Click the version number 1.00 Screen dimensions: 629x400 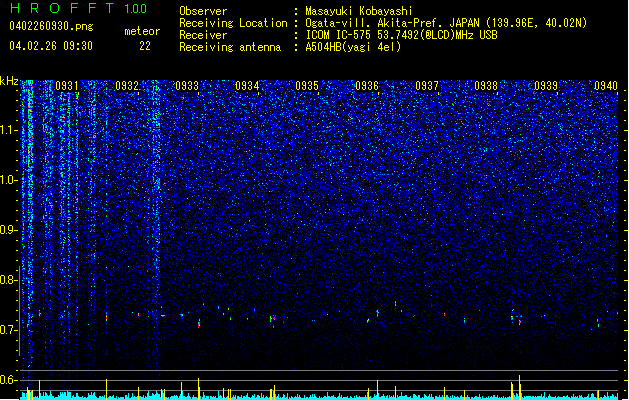pos(135,9)
